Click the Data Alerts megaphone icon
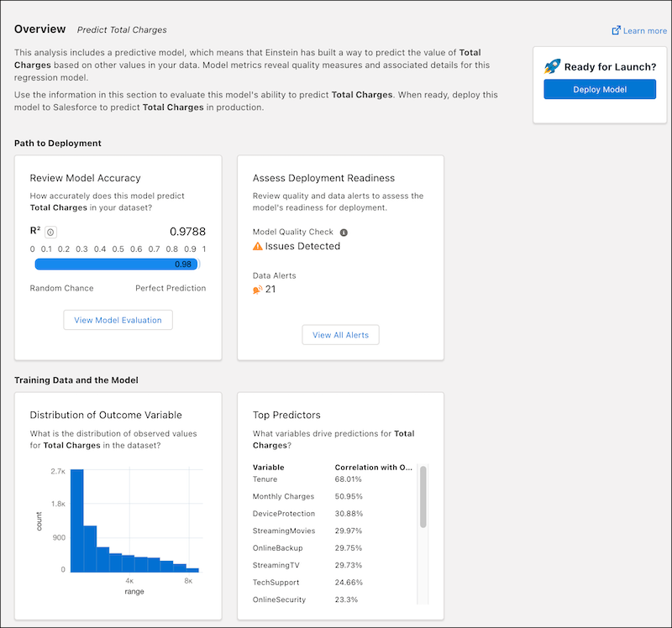Image resolution: width=672 pixels, height=628 pixels. click(x=258, y=290)
